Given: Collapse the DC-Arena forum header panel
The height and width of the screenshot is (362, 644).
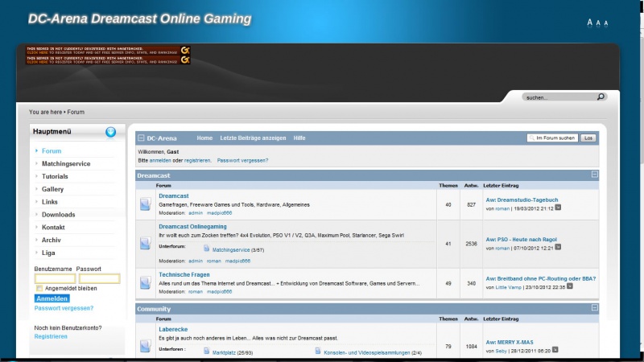Looking at the screenshot, I should [x=142, y=138].
